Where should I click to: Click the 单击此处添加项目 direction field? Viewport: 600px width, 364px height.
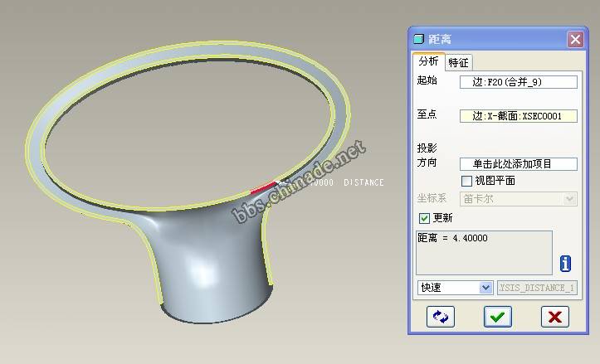point(518,164)
